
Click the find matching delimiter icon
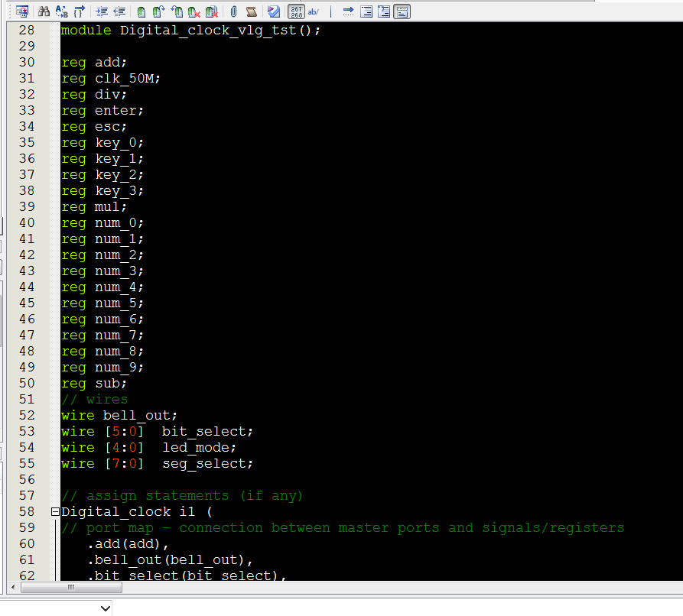click(x=80, y=11)
